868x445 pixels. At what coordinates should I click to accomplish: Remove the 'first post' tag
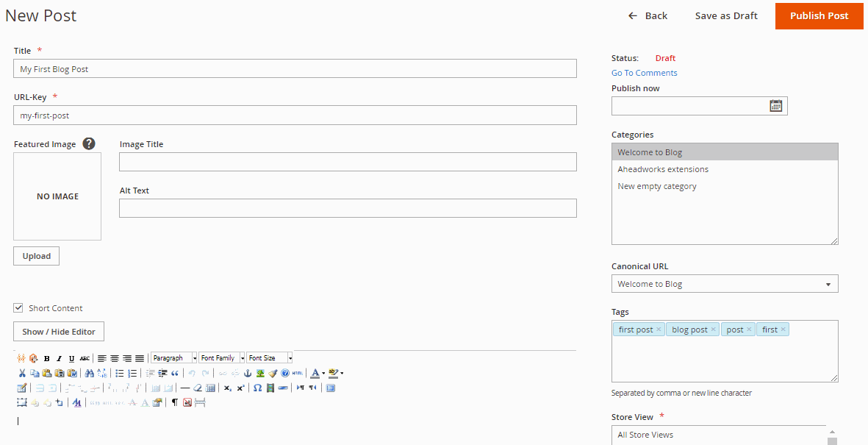659,330
